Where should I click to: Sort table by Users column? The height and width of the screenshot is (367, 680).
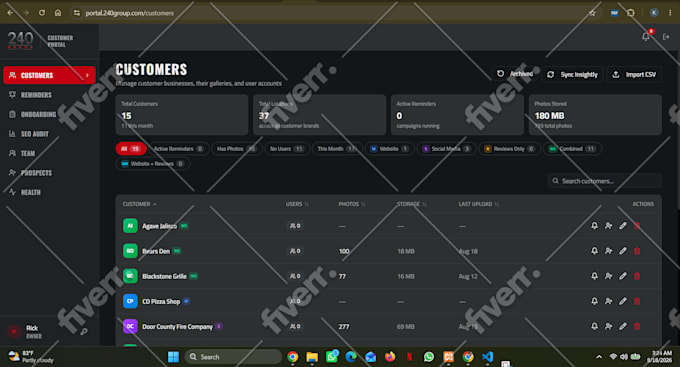tap(297, 204)
